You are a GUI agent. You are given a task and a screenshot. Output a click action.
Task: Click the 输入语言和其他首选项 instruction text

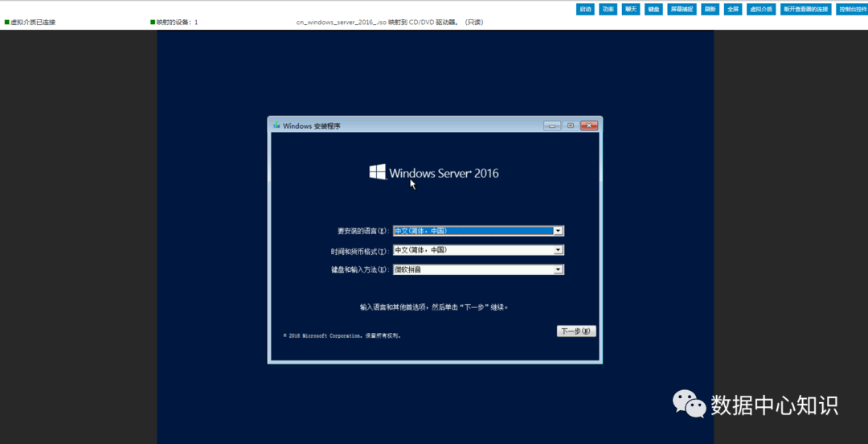[434, 307]
